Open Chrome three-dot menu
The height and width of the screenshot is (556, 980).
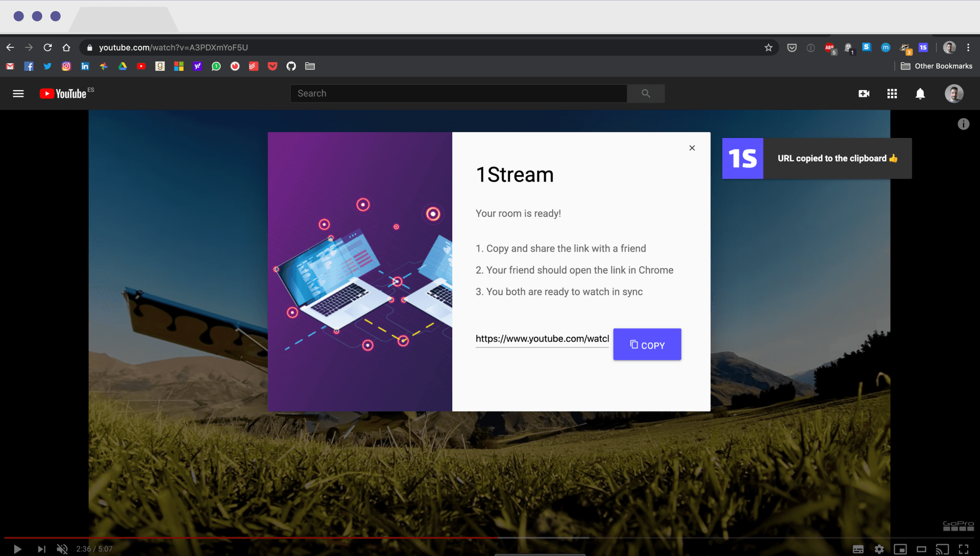click(968, 47)
